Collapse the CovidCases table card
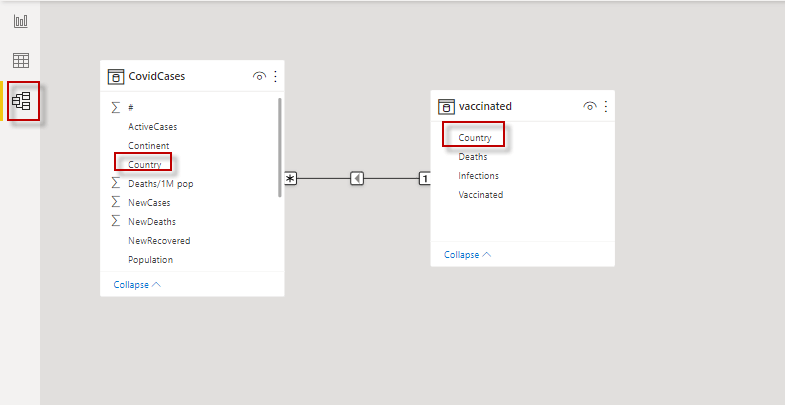This screenshot has height=405, width=785. [137, 284]
